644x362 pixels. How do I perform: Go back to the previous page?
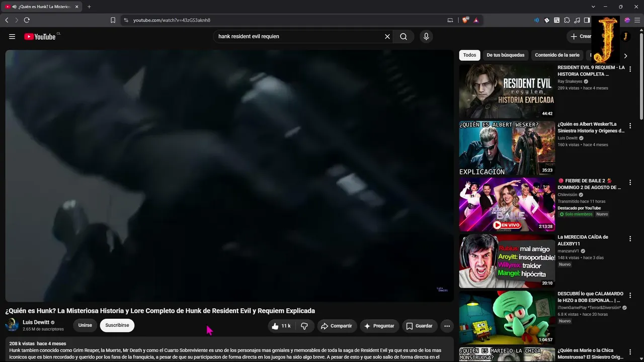[7, 20]
